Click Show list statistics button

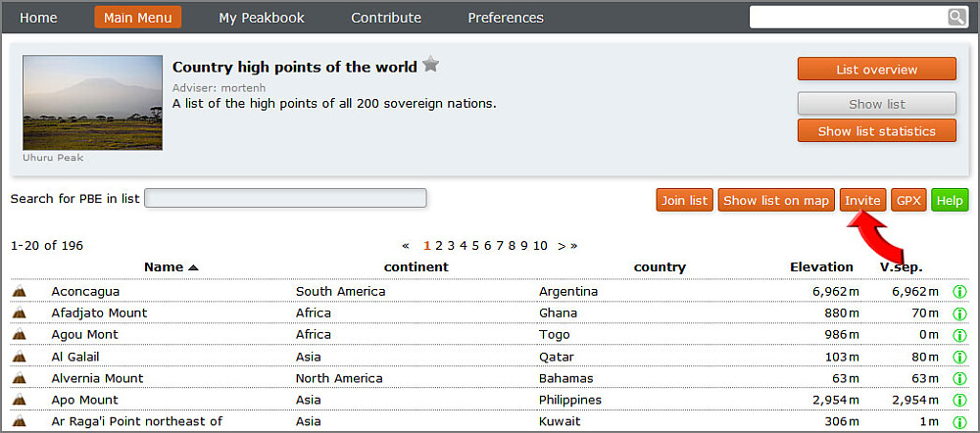coord(876,131)
